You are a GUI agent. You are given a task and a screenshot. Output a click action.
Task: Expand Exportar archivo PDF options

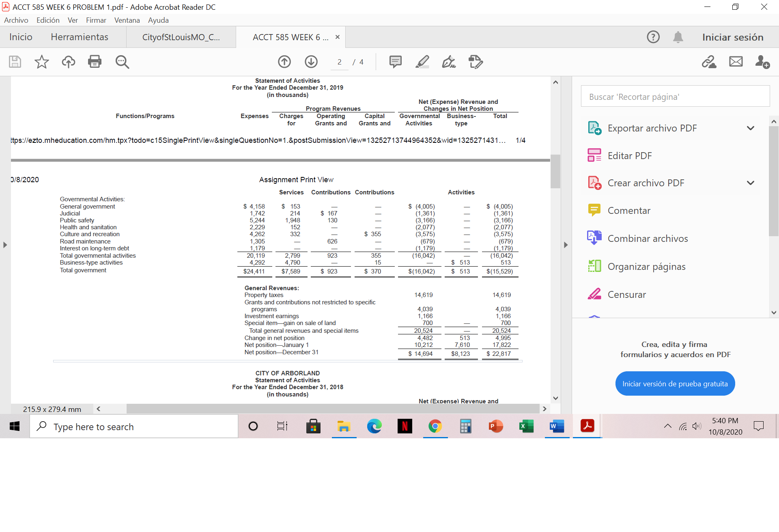(x=751, y=128)
